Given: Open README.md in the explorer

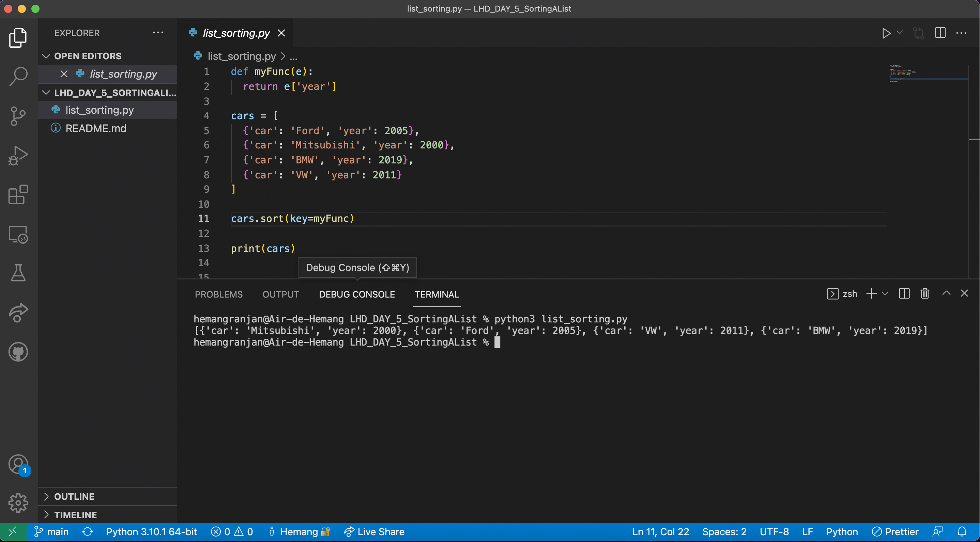Looking at the screenshot, I should [95, 128].
